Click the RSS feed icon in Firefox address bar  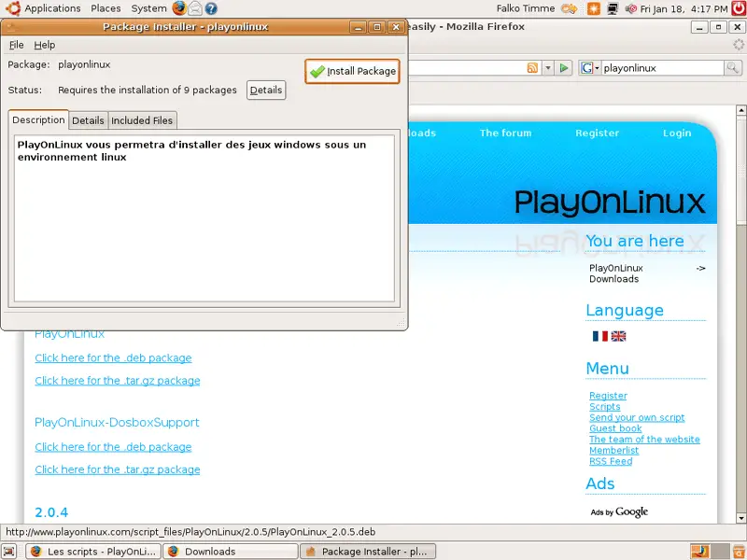(532, 68)
